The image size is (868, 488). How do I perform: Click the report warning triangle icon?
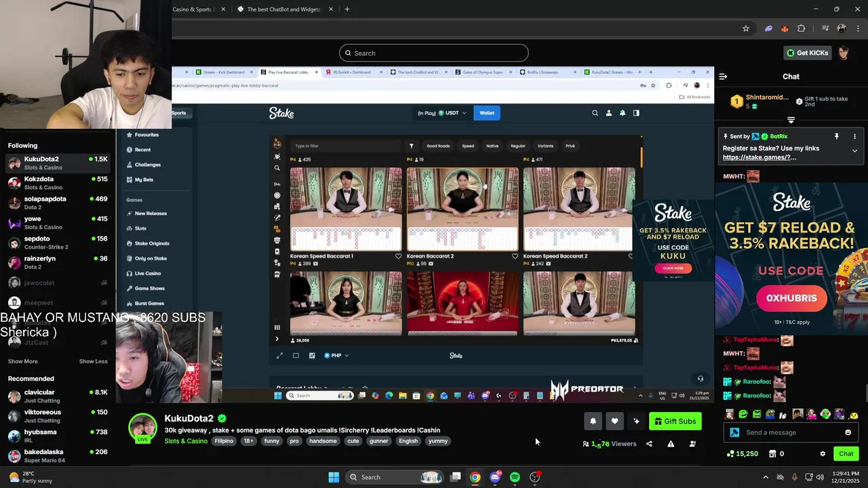(671, 444)
